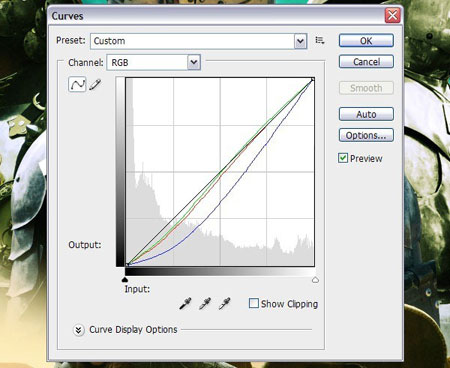Screen dimensions: 450x368
Task: Select the curve point editing tool
Action: 77,84
